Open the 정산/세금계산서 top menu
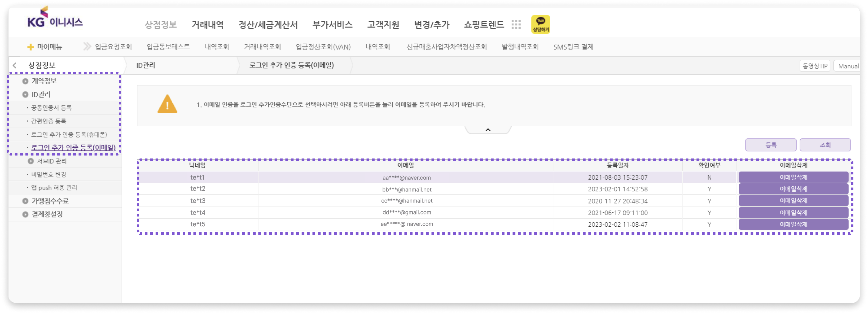 tap(268, 25)
